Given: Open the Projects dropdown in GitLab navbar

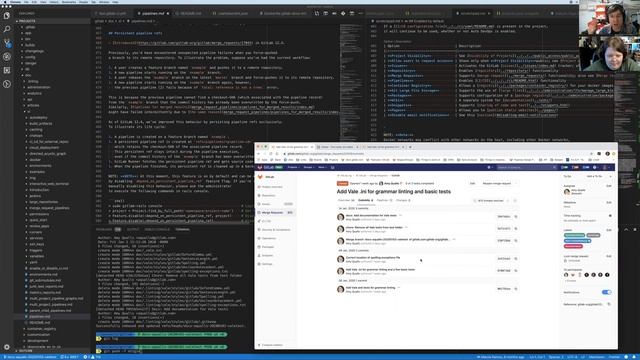Looking at the screenshot, I should tap(293, 167).
